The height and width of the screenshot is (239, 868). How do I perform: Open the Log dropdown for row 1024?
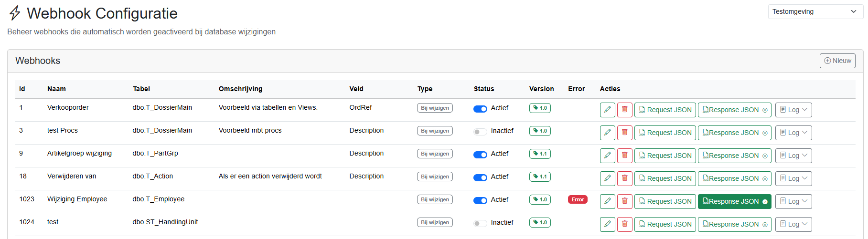tap(793, 224)
